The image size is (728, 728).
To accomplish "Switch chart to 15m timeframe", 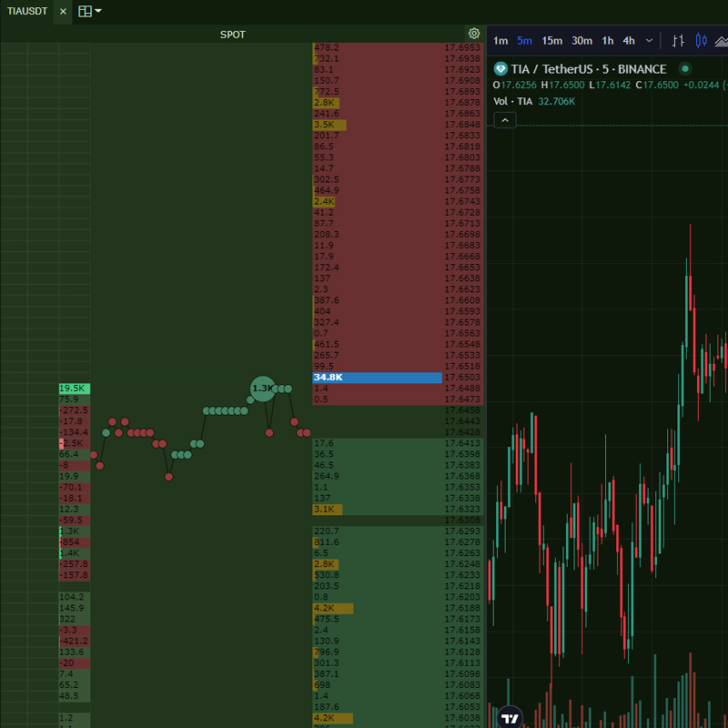I will 551,40.
